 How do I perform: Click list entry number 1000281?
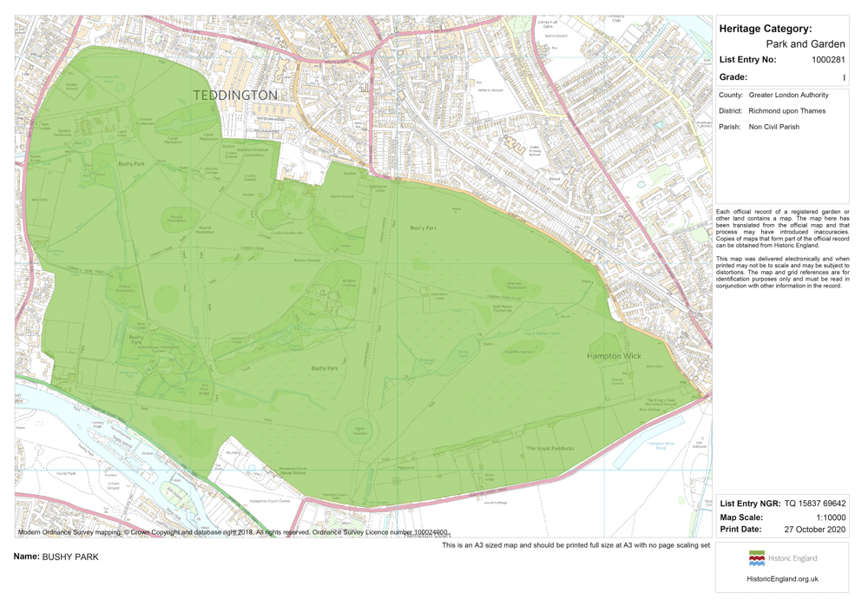click(828, 60)
